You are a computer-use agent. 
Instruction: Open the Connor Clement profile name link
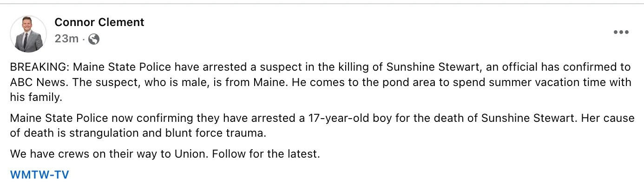[99, 22]
